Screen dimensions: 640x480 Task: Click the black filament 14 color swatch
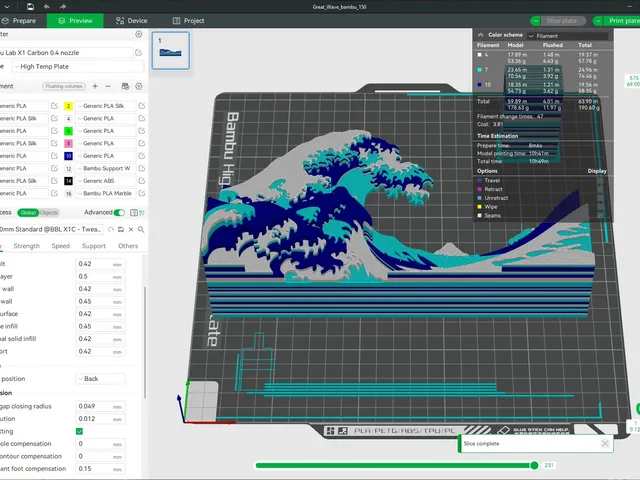tap(68, 181)
